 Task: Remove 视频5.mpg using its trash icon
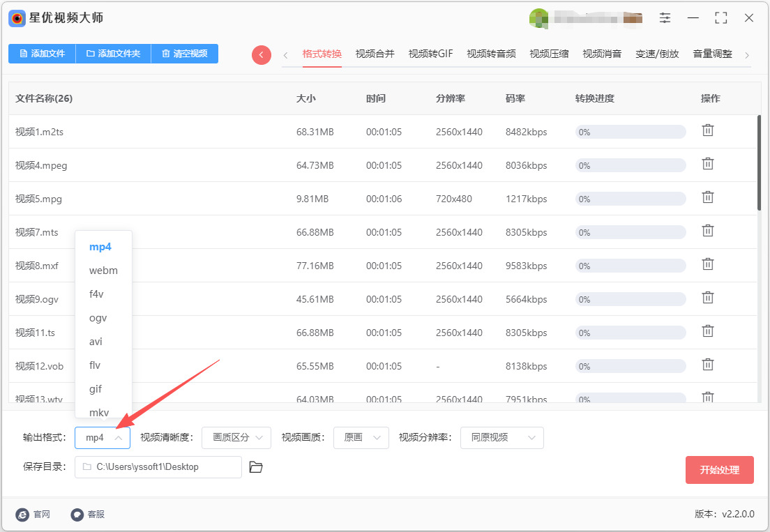(708, 197)
